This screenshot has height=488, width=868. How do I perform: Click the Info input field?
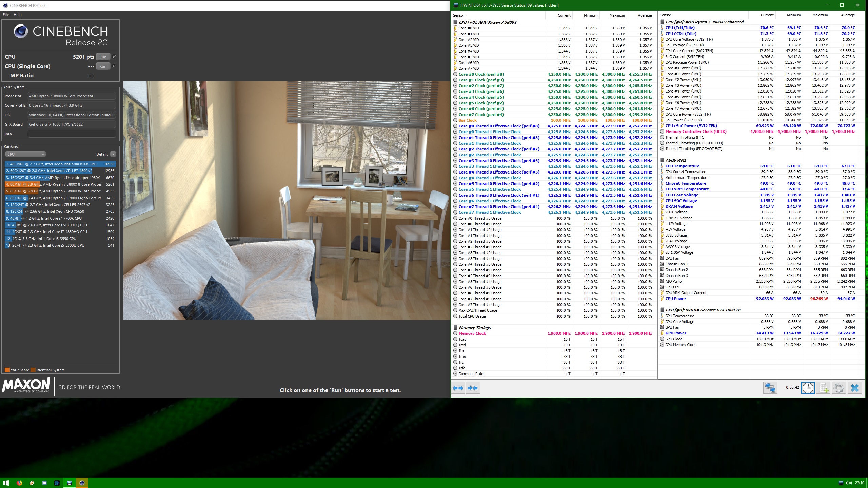pos(72,134)
